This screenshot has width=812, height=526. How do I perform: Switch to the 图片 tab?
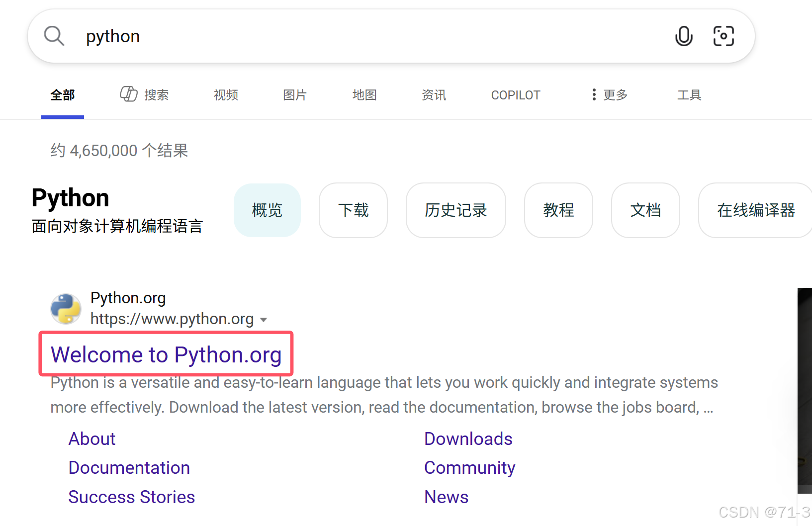click(294, 94)
